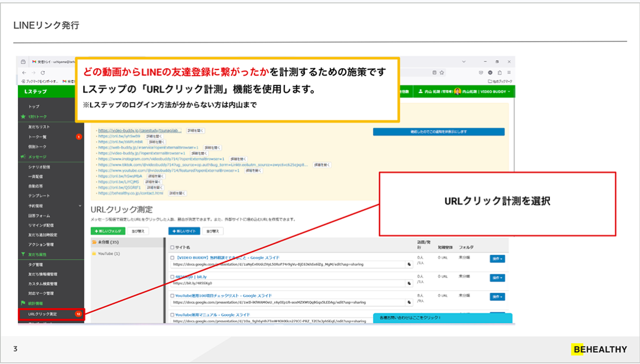Open the browser hamburger menu icon
The width and height of the screenshot is (640, 364).
[x=509, y=73]
